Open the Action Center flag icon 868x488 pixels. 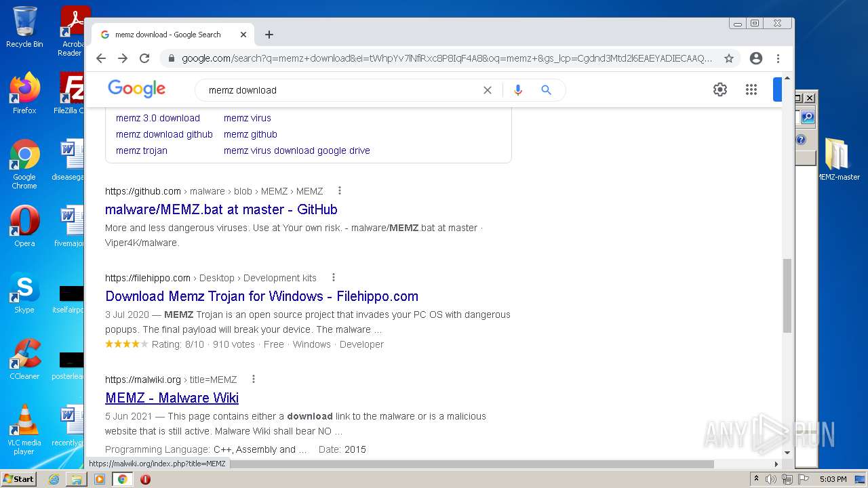tap(804, 479)
